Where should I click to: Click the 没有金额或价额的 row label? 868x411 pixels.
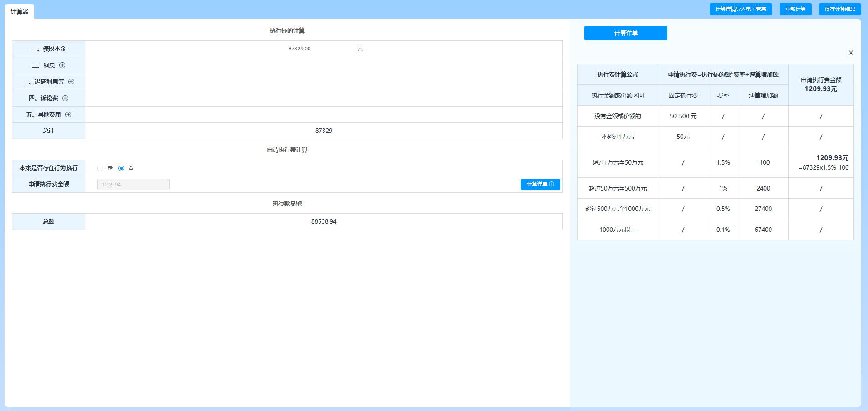click(618, 116)
